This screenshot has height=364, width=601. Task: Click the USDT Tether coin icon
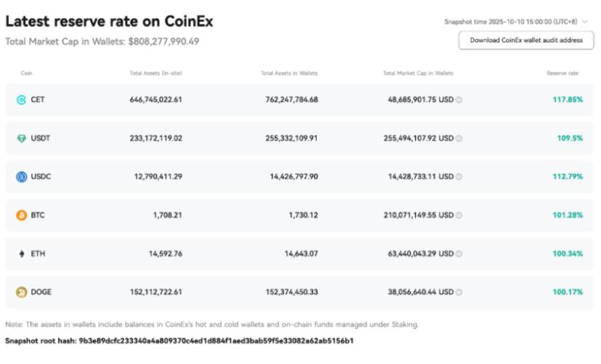click(x=21, y=138)
